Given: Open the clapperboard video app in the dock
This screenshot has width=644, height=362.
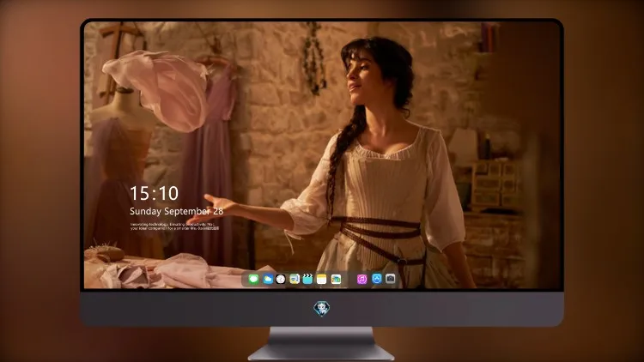Looking at the screenshot, I should click(x=307, y=280).
